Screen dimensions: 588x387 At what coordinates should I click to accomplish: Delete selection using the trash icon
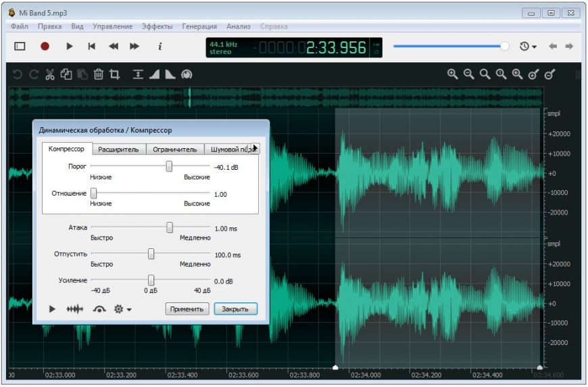[x=99, y=74]
